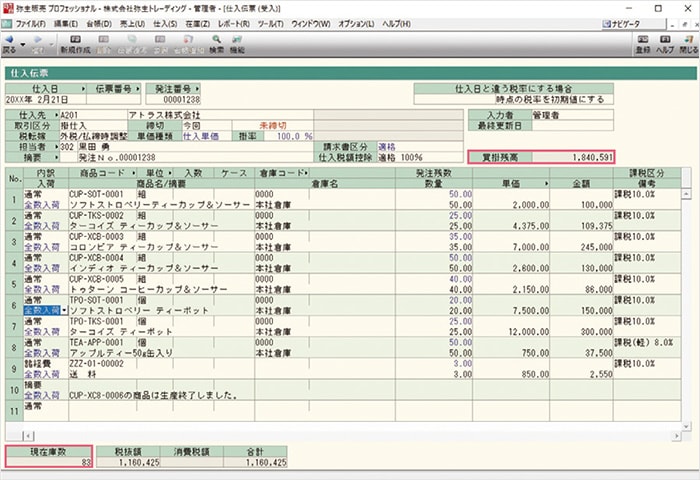
Task: Open the 伝票番号 header dropdown
Action: 138,89
